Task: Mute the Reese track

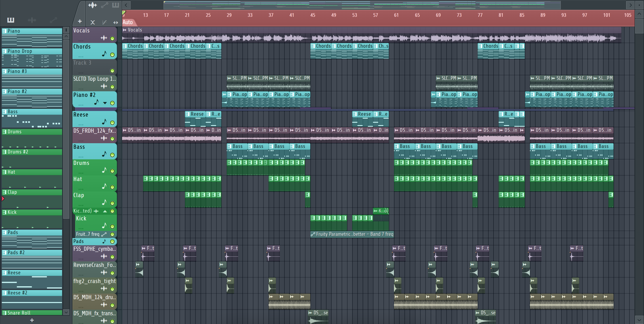Action: click(x=112, y=123)
